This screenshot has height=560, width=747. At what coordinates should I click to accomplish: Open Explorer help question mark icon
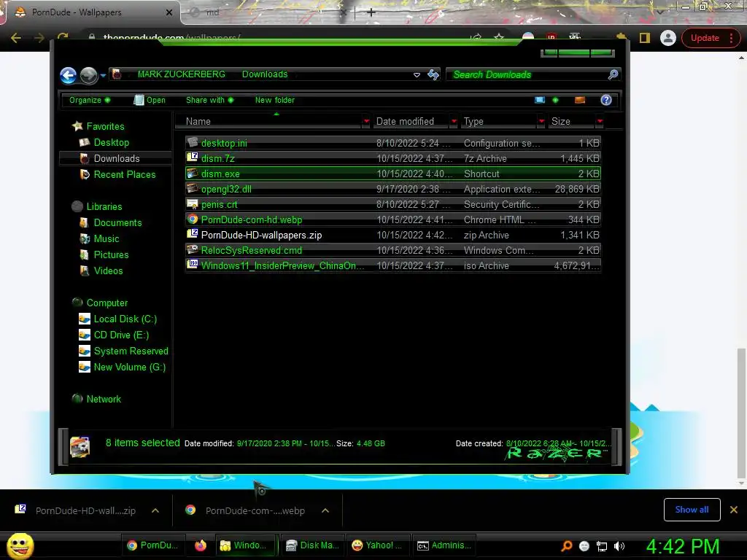tap(606, 100)
